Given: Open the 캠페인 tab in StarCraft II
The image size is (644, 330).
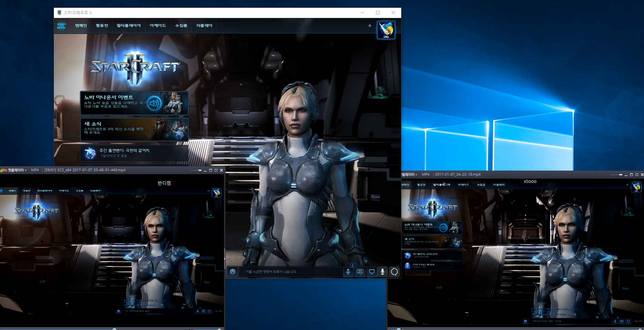Looking at the screenshot, I should (x=81, y=25).
